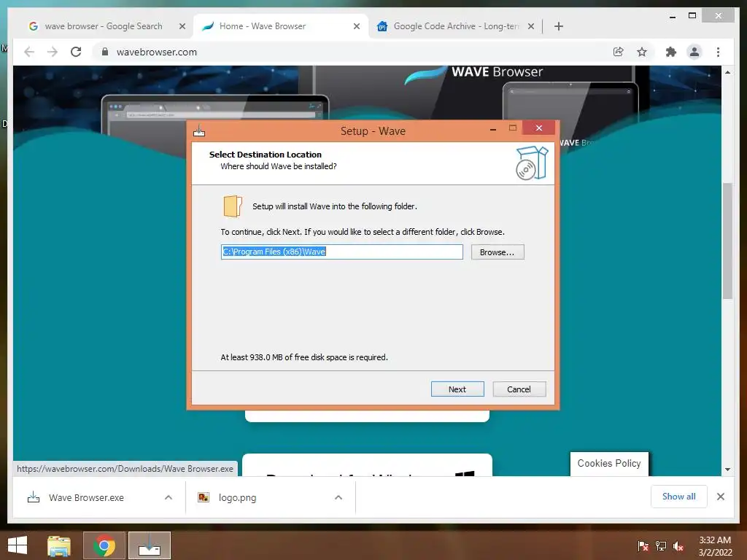The height and width of the screenshot is (560, 747).
Task: Open the Wave Browser.exe download item
Action: tap(86, 497)
